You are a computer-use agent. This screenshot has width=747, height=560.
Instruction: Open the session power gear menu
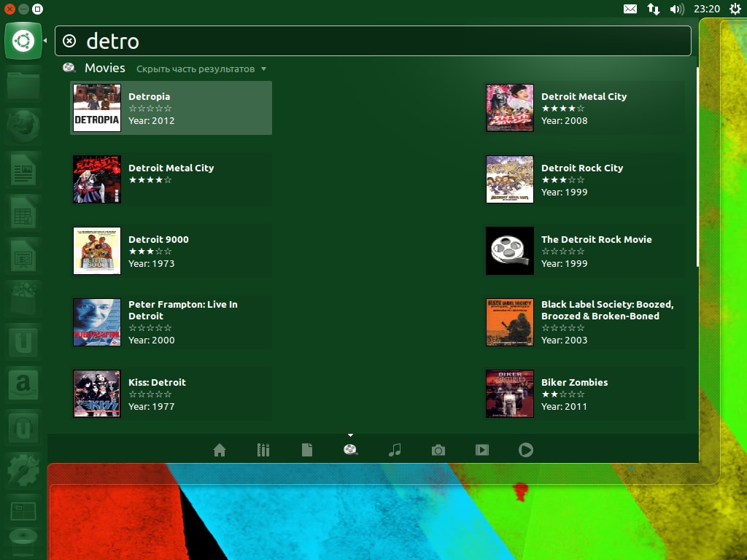pyautogui.click(x=735, y=9)
